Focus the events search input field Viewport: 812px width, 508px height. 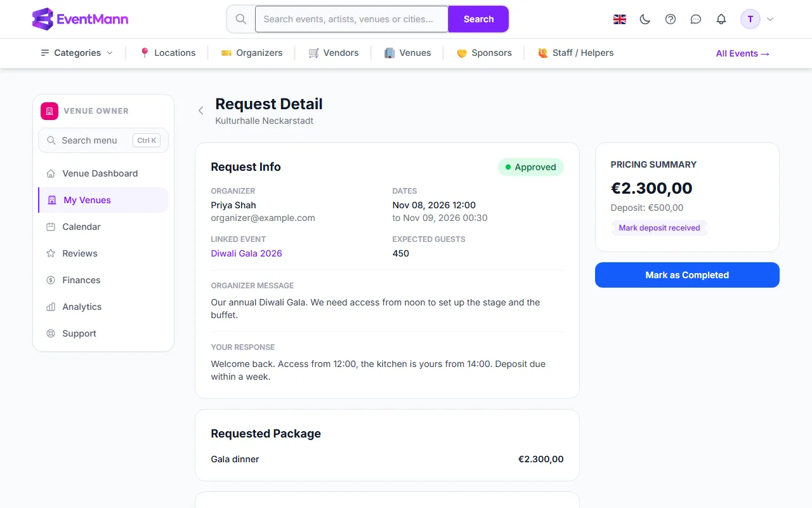351,19
